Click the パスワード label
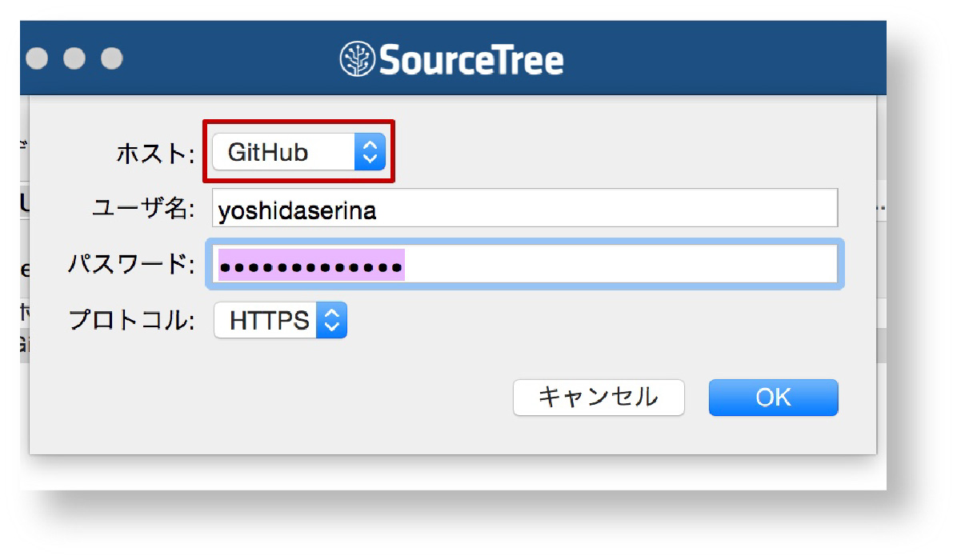This screenshot has height=560, width=957. pyautogui.click(x=132, y=265)
